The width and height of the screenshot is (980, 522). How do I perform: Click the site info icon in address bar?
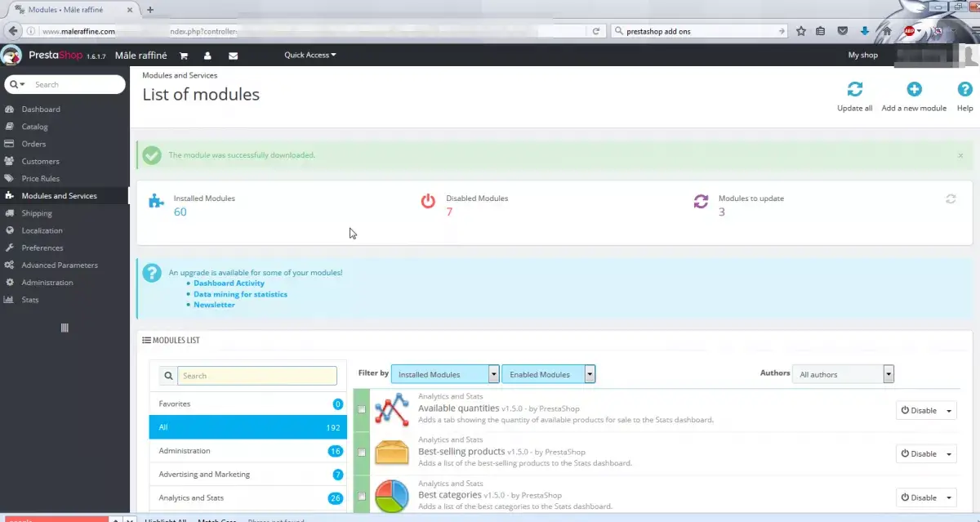(x=30, y=31)
